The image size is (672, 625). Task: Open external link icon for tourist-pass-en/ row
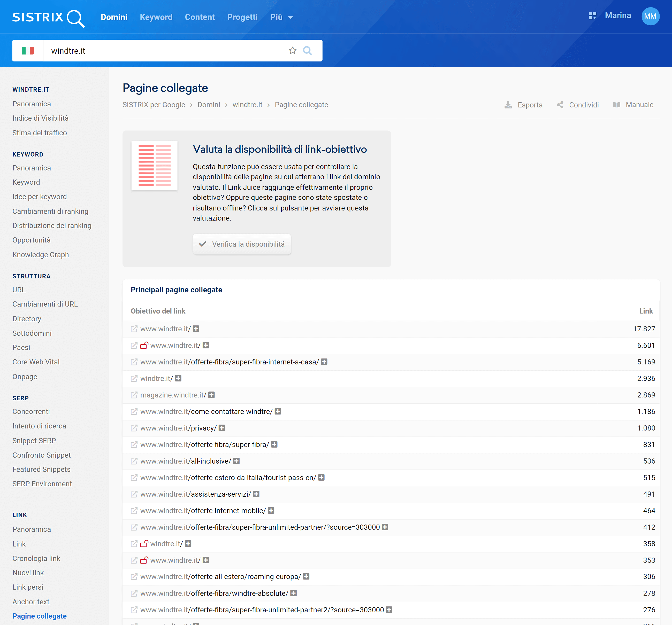pos(134,478)
